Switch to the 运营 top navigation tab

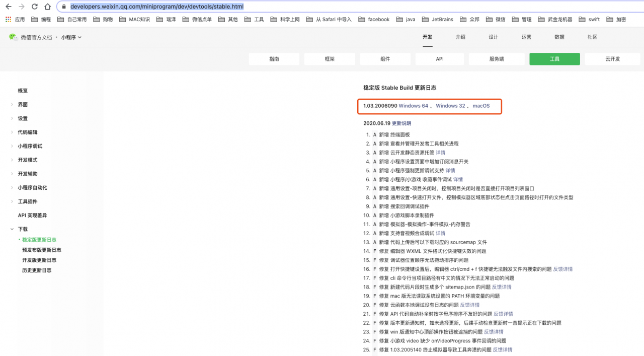click(526, 37)
